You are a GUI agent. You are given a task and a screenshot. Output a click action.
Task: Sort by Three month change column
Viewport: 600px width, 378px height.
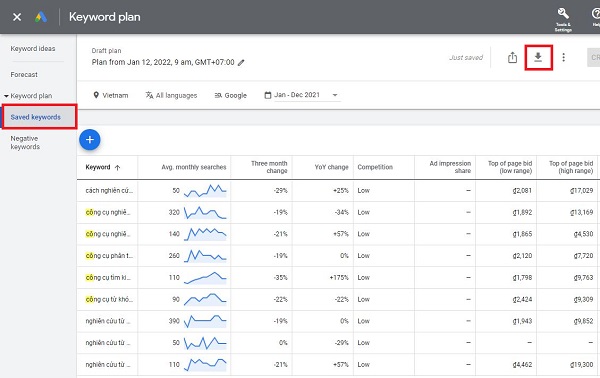coord(269,167)
